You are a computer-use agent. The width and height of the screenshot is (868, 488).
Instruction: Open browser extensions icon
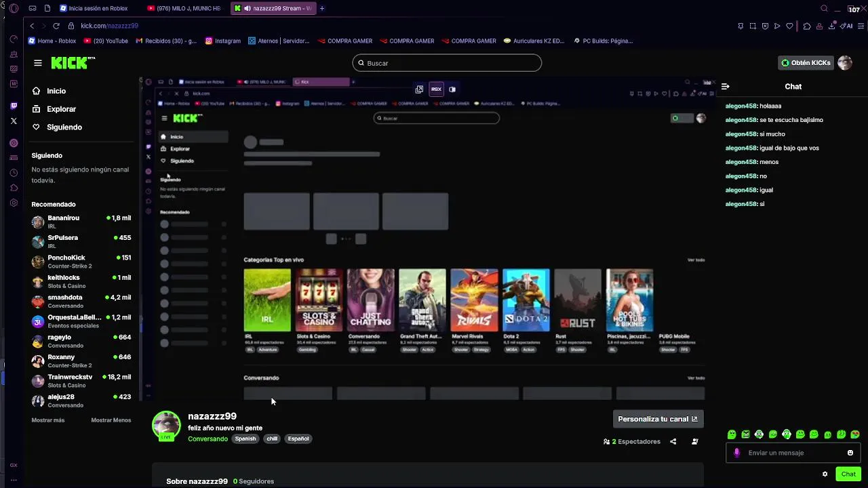[x=806, y=26]
